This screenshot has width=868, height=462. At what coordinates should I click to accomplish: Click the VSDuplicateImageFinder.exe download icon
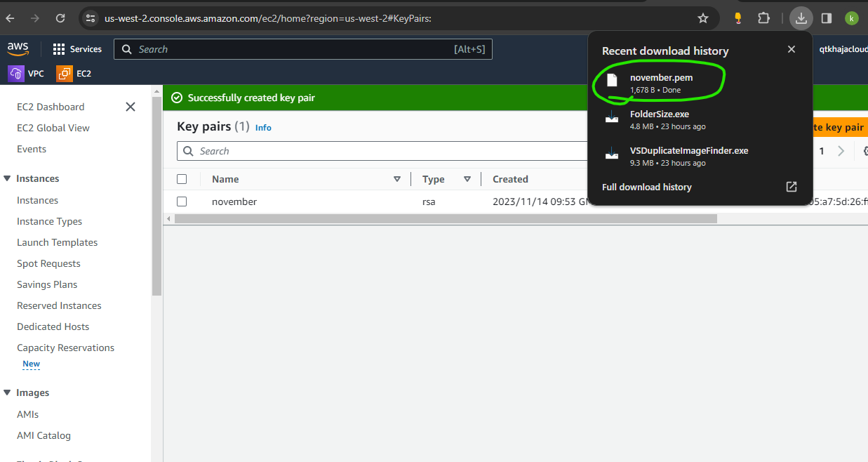[612, 154]
